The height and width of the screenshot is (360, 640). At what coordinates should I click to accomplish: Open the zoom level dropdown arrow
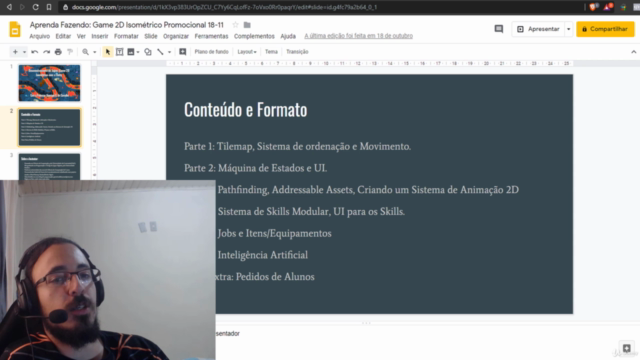[95, 52]
